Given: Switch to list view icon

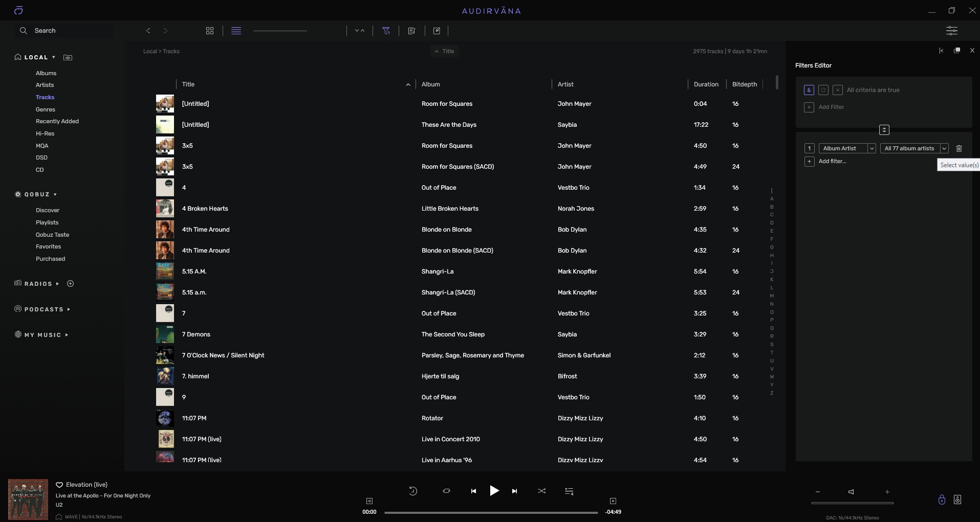Looking at the screenshot, I should pyautogui.click(x=236, y=31).
